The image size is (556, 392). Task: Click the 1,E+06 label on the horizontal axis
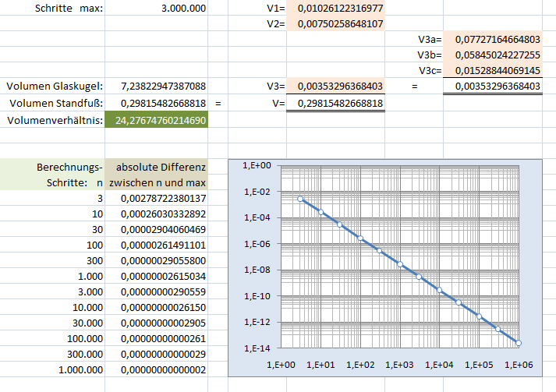[x=519, y=363]
